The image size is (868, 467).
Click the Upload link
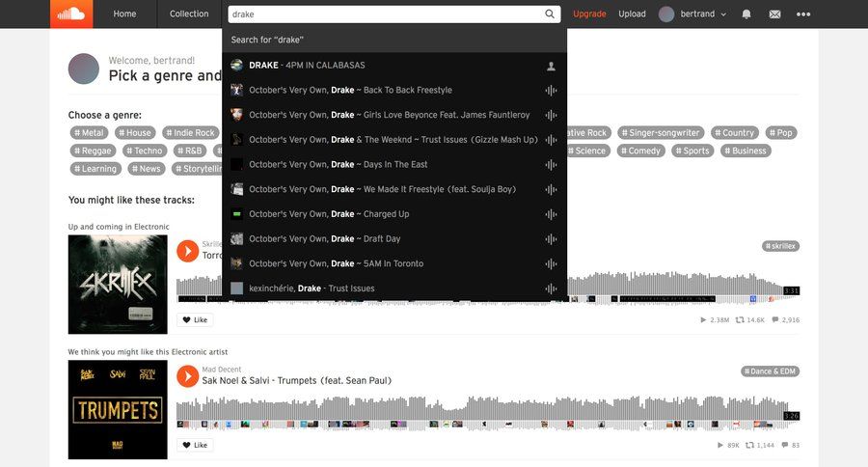click(x=632, y=14)
